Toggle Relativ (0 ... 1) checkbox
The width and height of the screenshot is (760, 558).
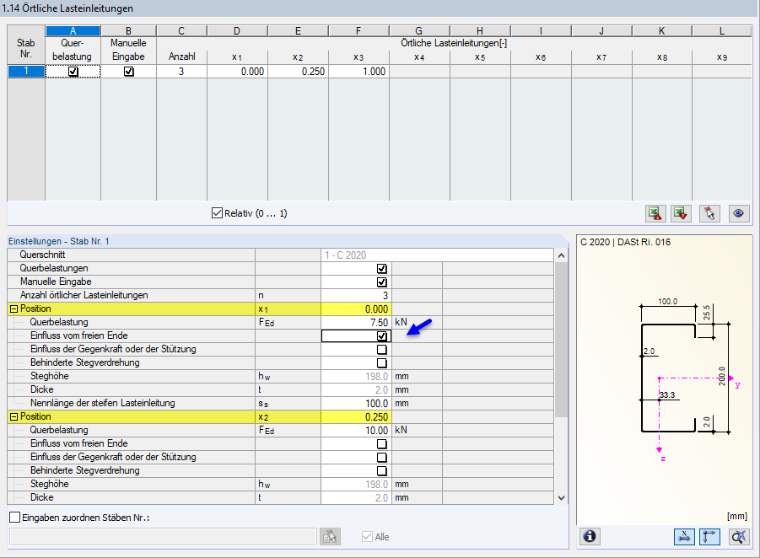pos(217,213)
